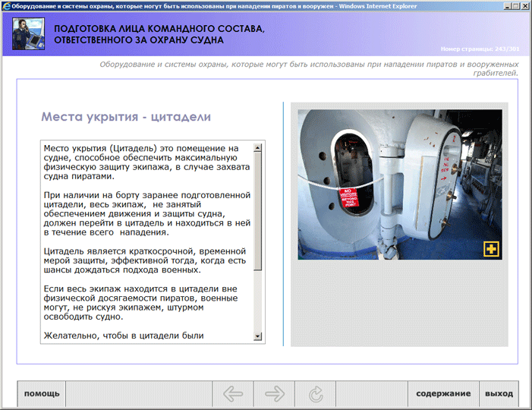The height and width of the screenshot is (410, 532).
Task: Click empty scrollbar track below the thumb
Action: coord(258,301)
